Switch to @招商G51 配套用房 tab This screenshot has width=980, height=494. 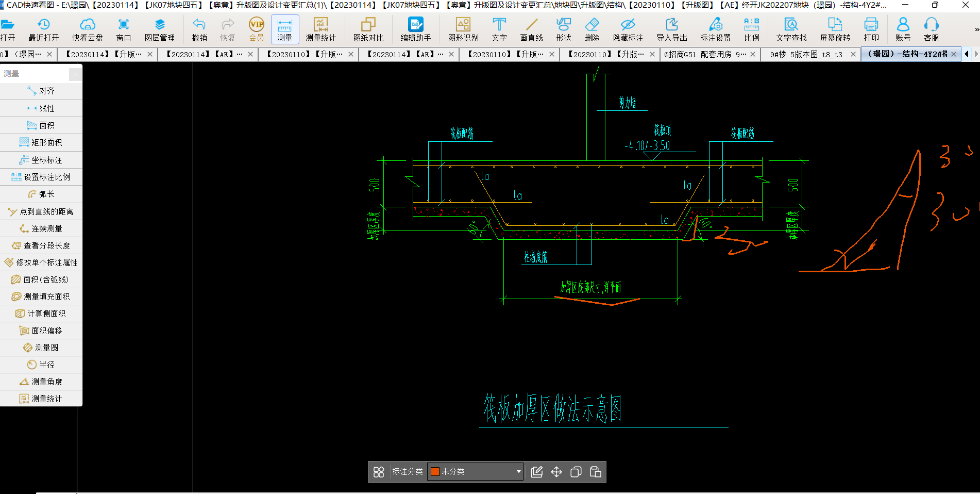click(x=704, y=54)
